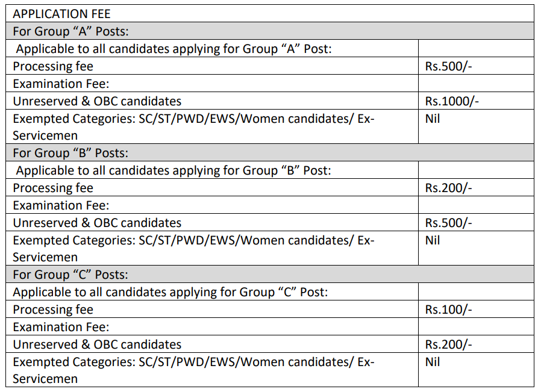Select the Group C Processing fee label

tap(53, 310)
